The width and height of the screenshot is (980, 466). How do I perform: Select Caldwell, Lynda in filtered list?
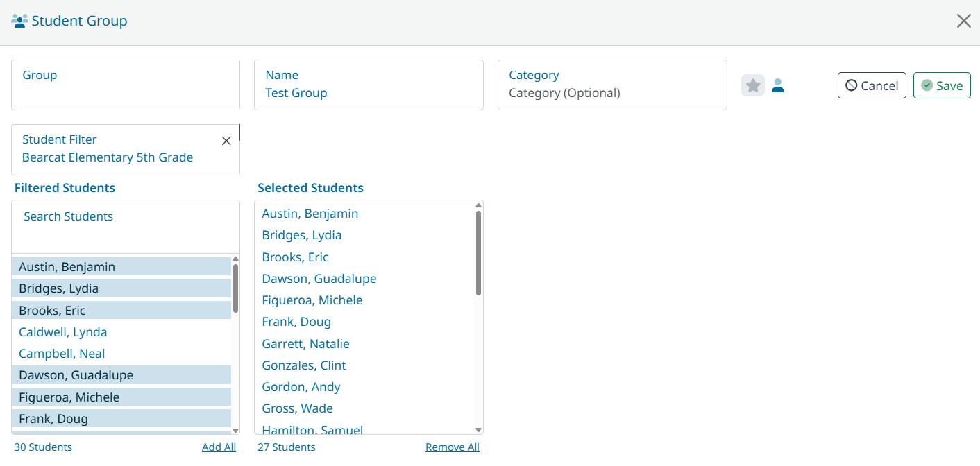[63, 332]
